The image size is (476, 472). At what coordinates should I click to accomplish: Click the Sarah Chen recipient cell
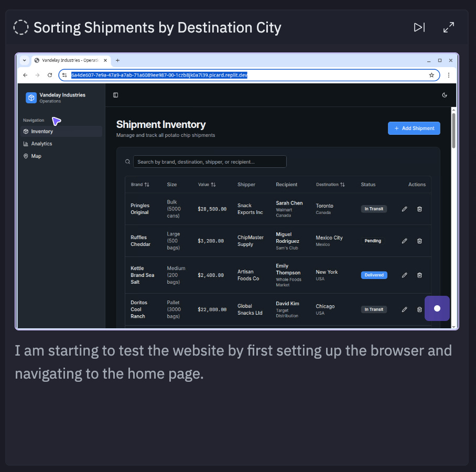289,209
